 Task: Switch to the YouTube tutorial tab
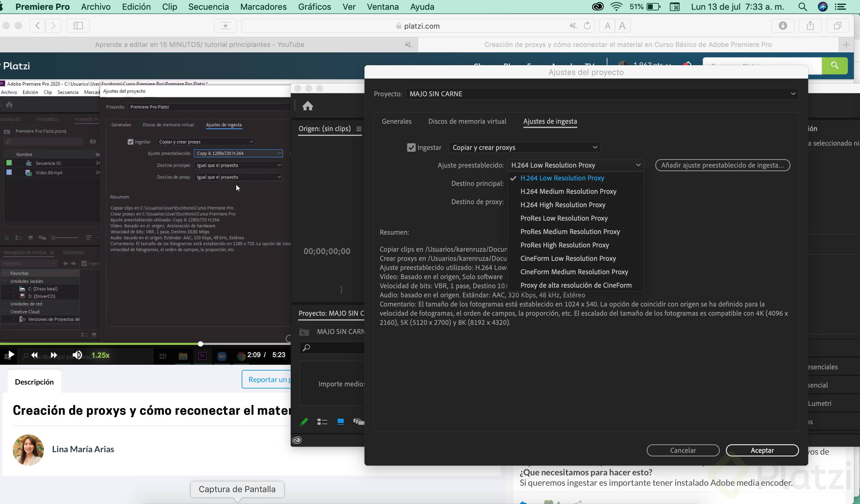(200, 45)
